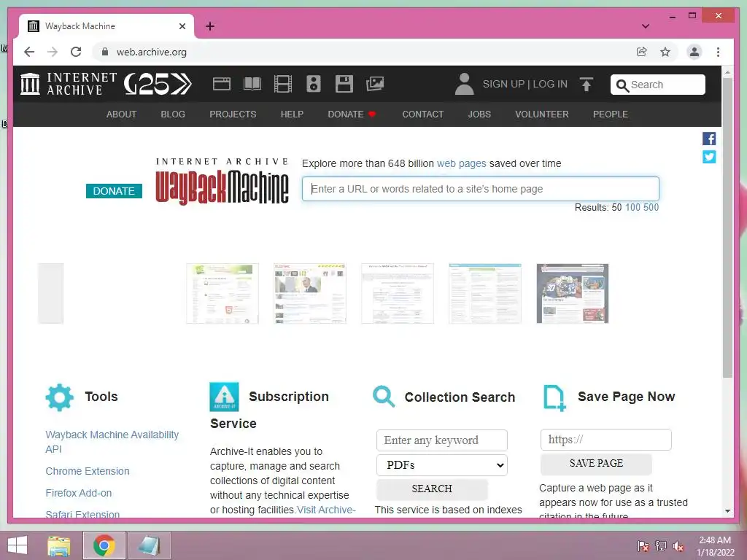
Task: Click the page vertical scrollbar
Action: 727,228
